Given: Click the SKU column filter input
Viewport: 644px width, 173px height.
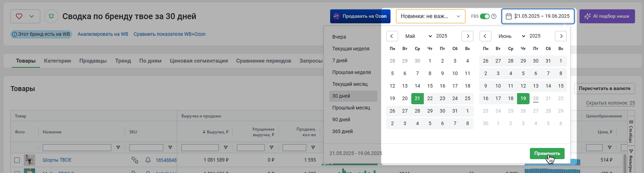Looking at the screenshot, I should coord(146,148).
